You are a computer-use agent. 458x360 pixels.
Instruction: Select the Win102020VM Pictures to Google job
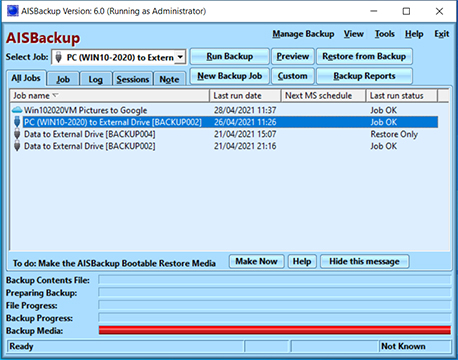click(85, 110)
